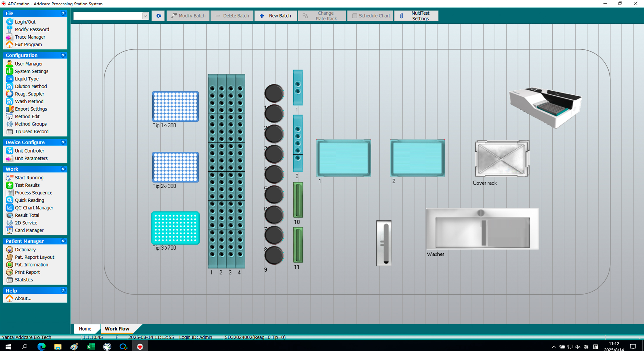Open the Dilution Method configuration
This screenshot has height=351, width=644.
[31, 86]
